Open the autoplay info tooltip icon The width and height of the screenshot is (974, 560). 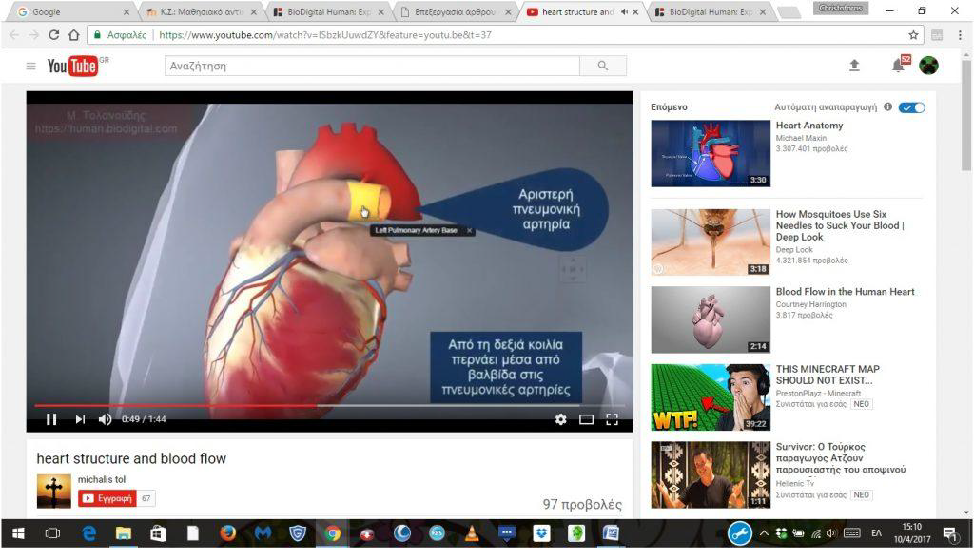(887, 107)
